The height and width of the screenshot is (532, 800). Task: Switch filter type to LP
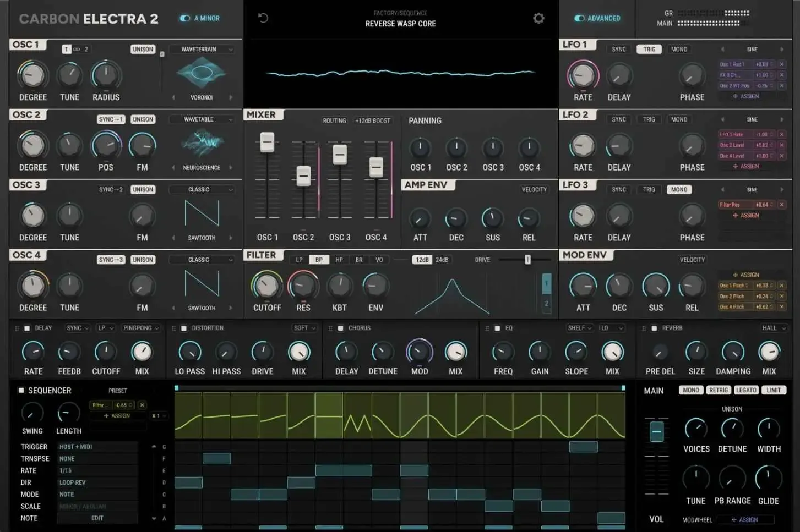pos(299,260)
